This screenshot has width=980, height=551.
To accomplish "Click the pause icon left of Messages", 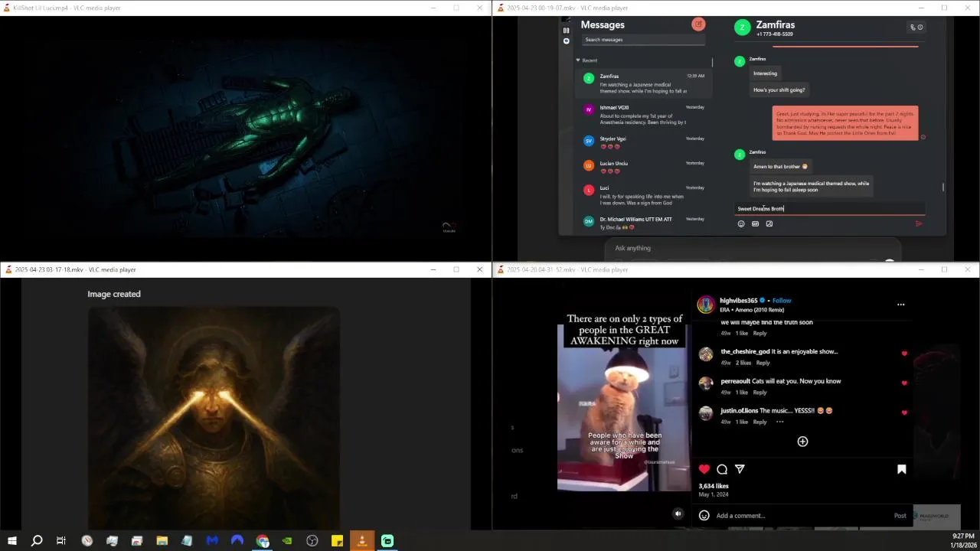I will pos(566,31).
